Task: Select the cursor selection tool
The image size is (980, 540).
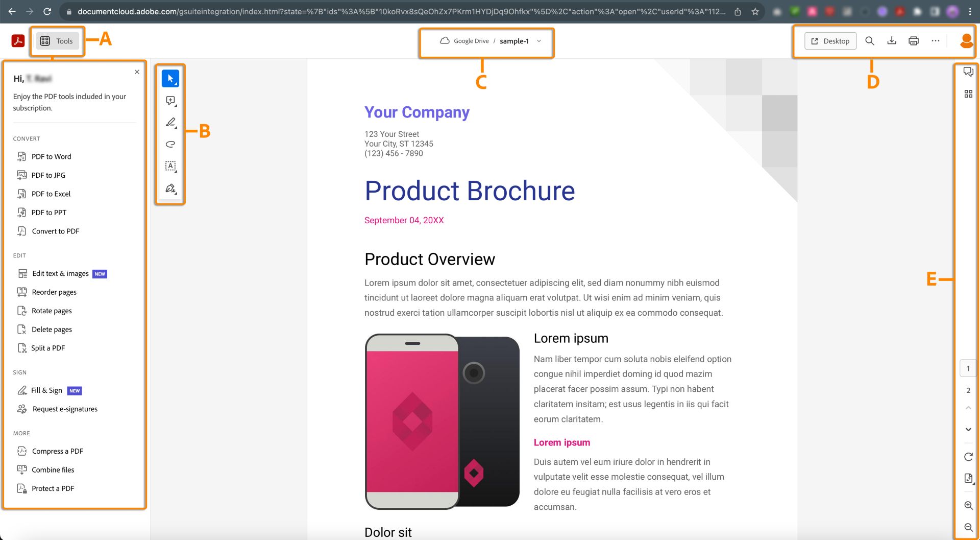Action: (170, 79)
